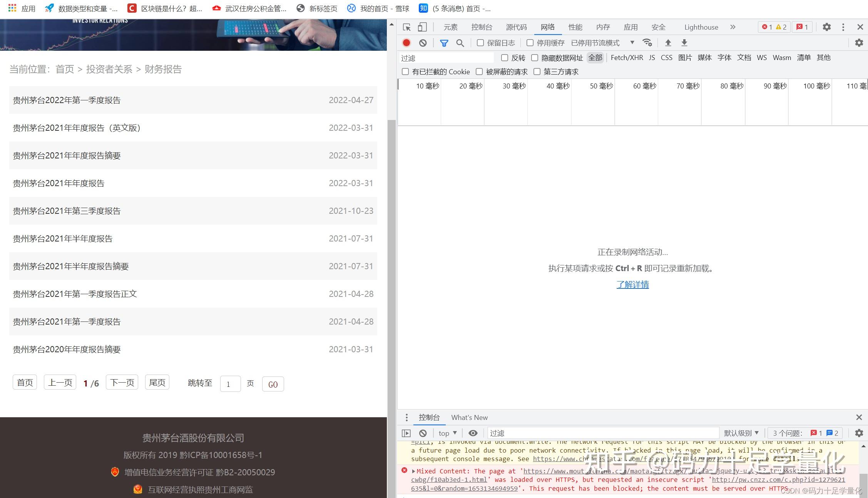Check has blocked cookies checkbox
The width and height of the screenshot is (868, 498).
click(x=405, y=72)
